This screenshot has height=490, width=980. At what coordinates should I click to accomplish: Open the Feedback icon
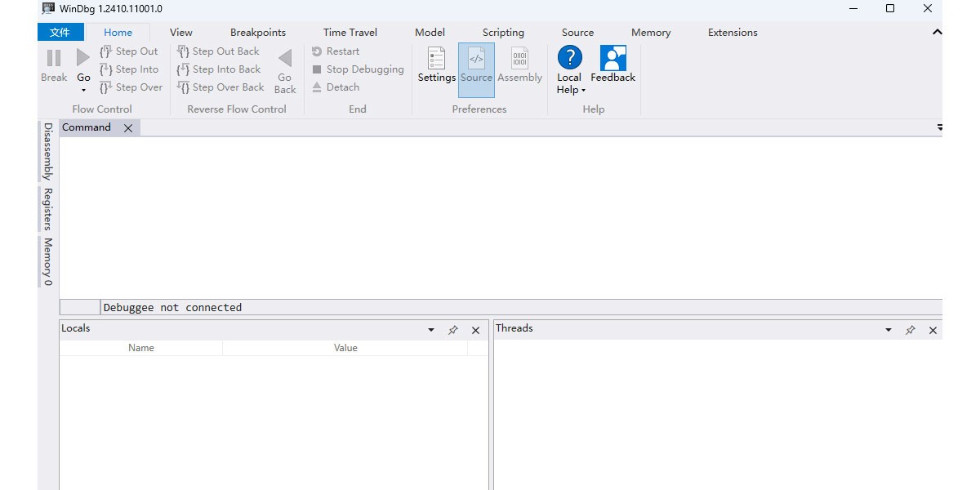pyautogui.click(x=612, y=58)
